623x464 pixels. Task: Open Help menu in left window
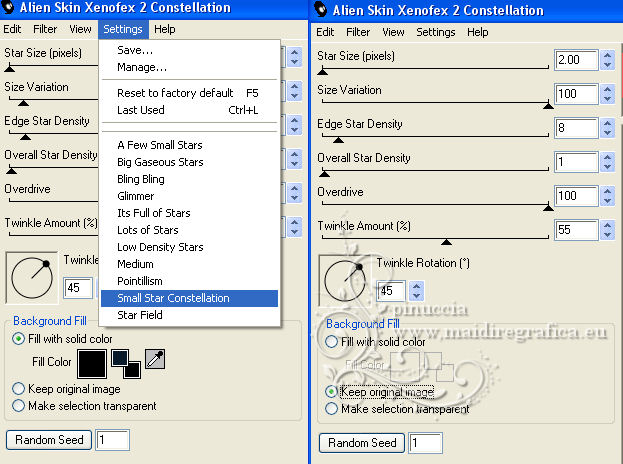(165, 29)
